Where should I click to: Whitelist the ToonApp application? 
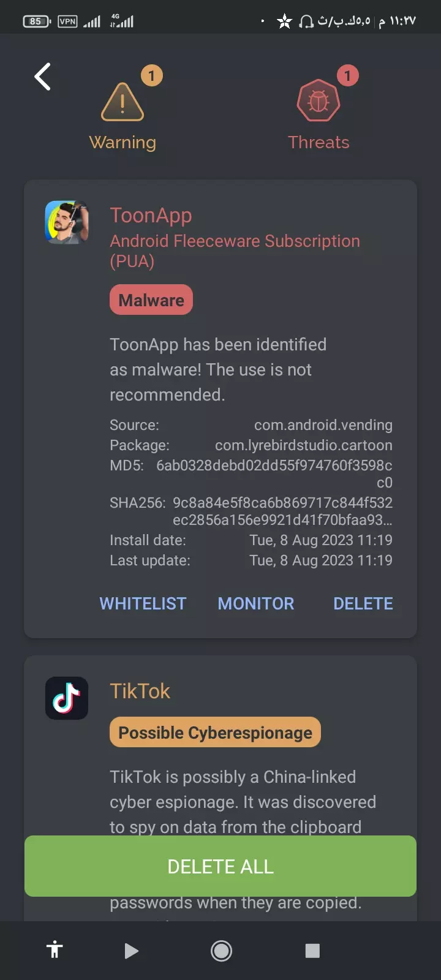143,603
